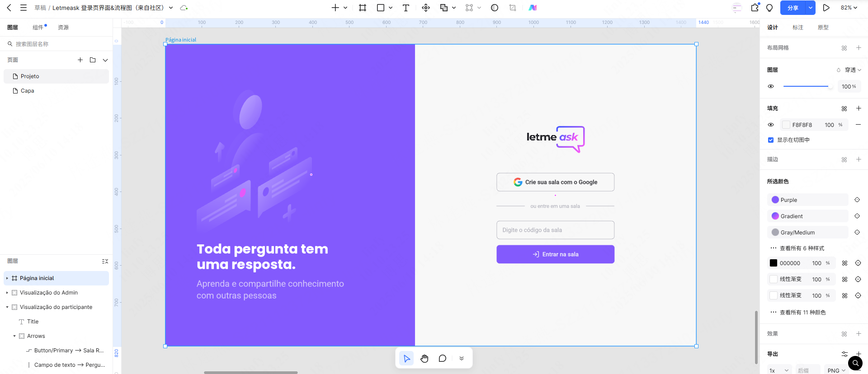This screenshot has height=374, width=868.
Task: Open the plugins icon in top right
Action: click(755, 8)
